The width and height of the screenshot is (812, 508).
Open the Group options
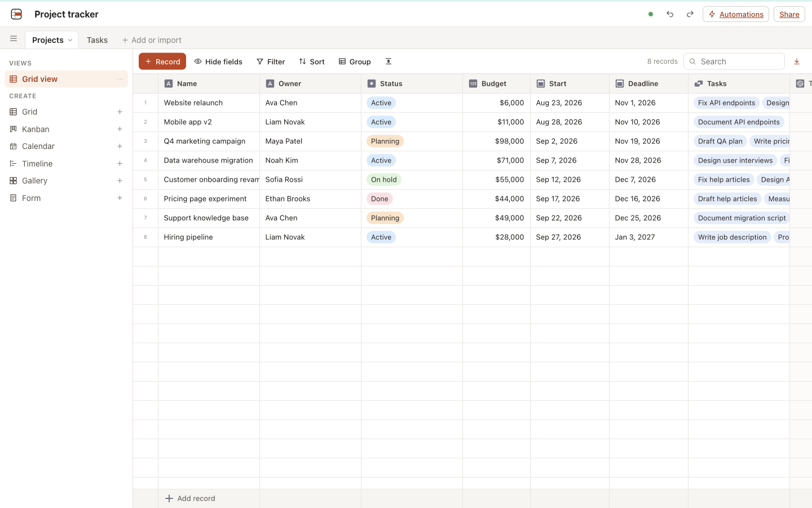point(355,62)
